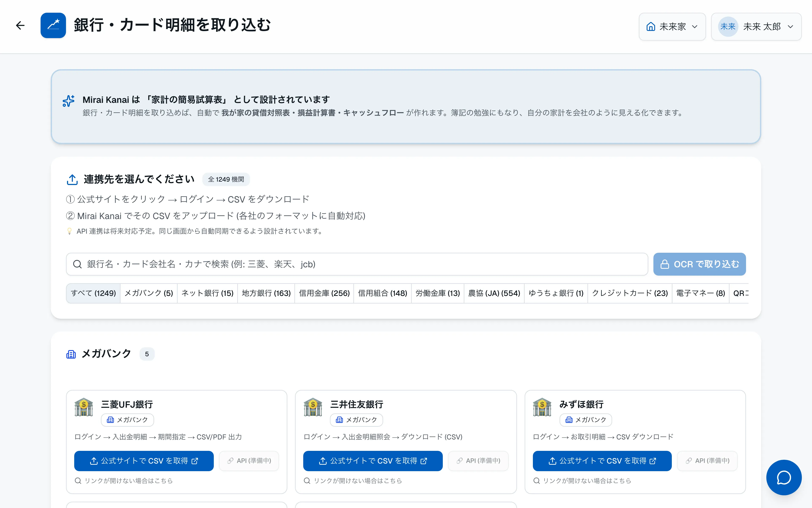Click the Mirai Kanai app logo
The width and height of the screenshot is (812, 508).
pos(53,26)
